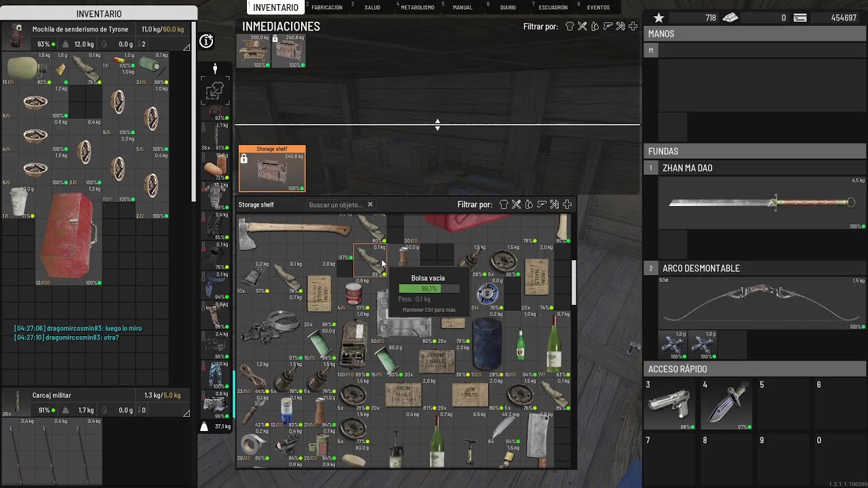The width and height of the screenshot is (868, 488).
Task: Filter Storage shelf by drink drop icon
Action: (x=529, y=205)
